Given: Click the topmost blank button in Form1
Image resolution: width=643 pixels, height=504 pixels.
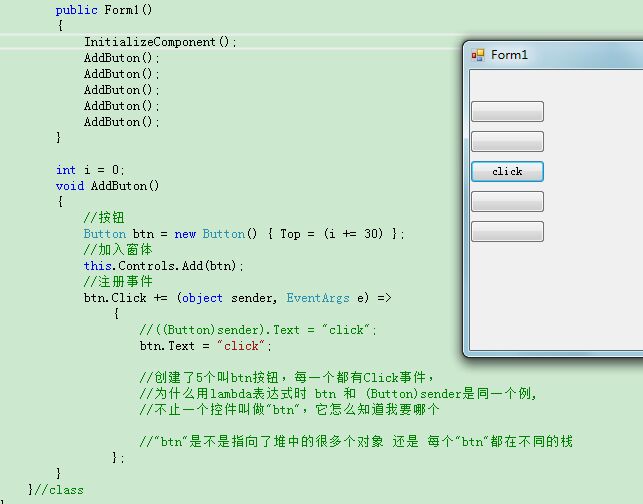Looking at the screenshot, I should click(507, 112).
